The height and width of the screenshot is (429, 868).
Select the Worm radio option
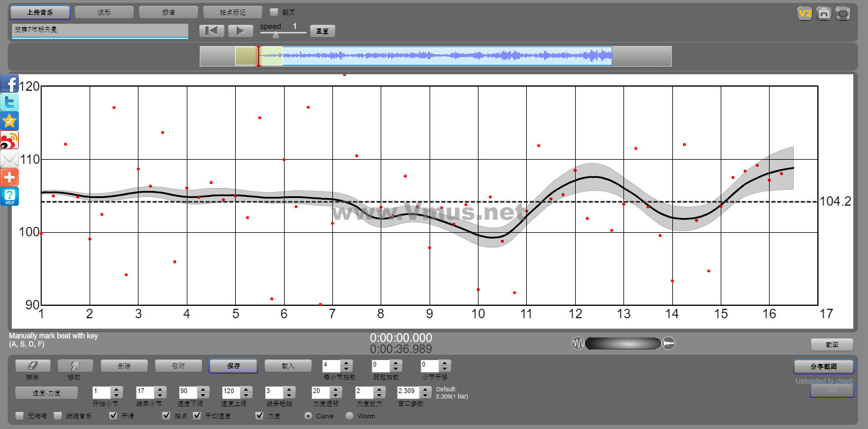coord(349,416)
